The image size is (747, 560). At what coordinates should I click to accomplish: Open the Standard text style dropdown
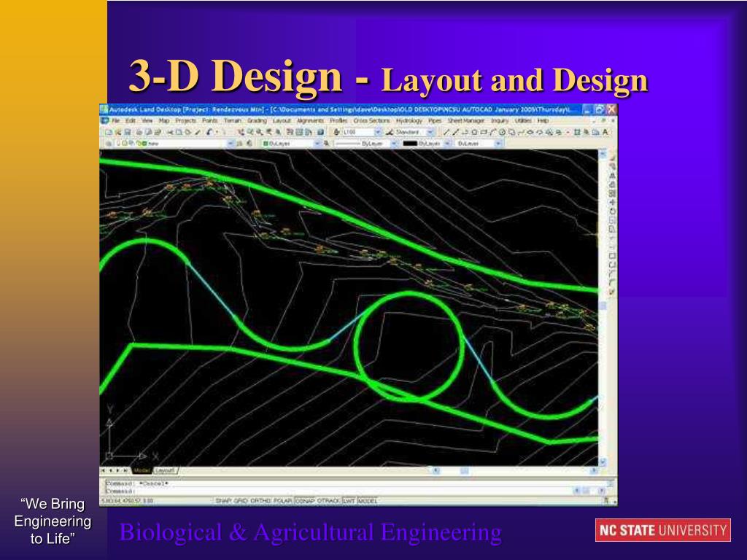coord(414,132)
